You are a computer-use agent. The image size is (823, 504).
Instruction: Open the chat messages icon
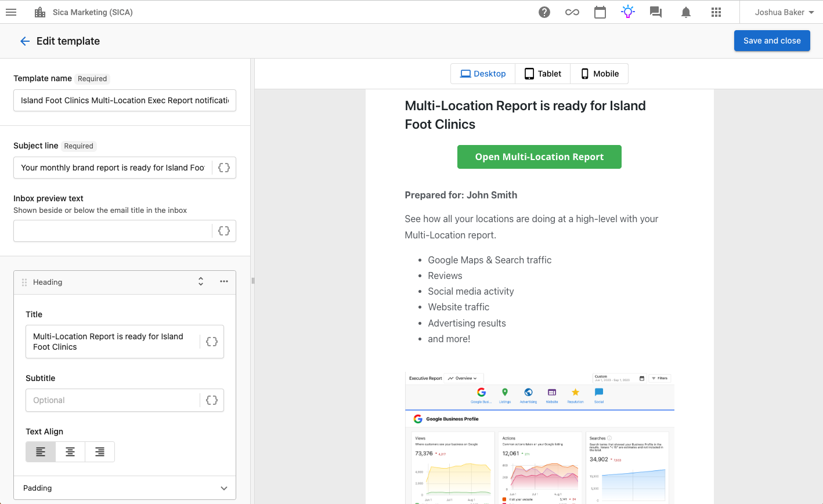click(656, 12)
